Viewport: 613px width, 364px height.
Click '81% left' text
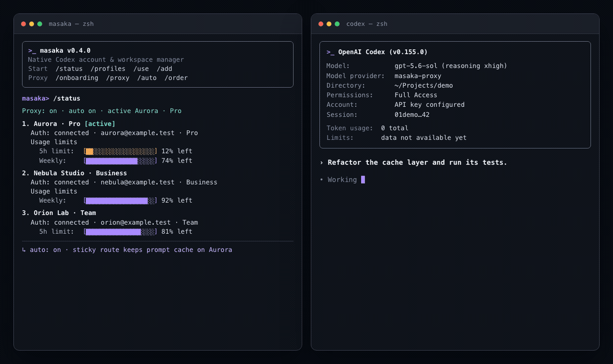point(177,232)
